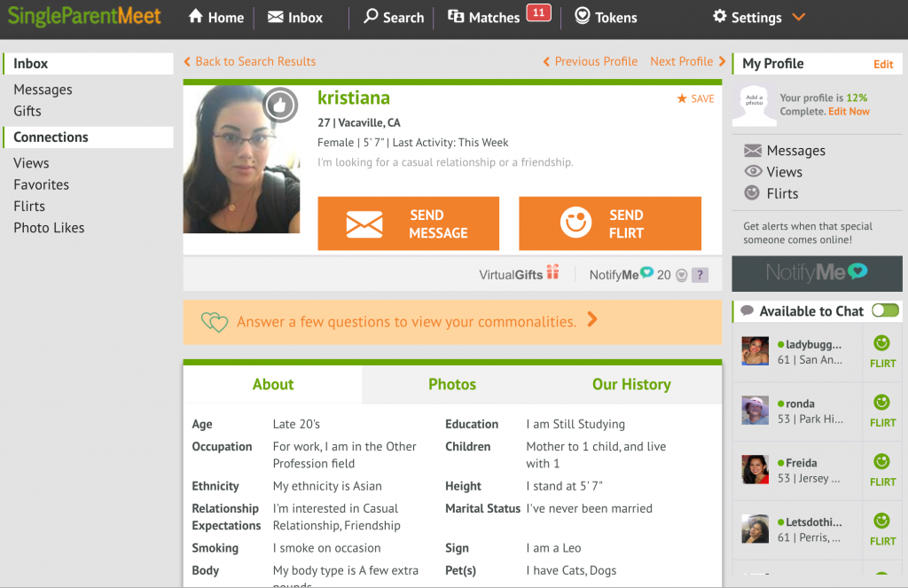Open the Matches page

coord(483,18)
